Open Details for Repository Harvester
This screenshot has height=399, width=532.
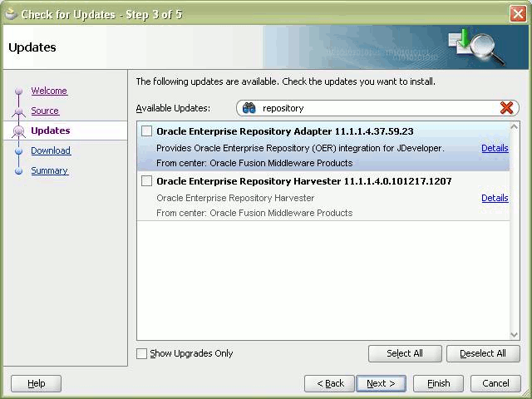pyautogui.click(x=495, y=198)
